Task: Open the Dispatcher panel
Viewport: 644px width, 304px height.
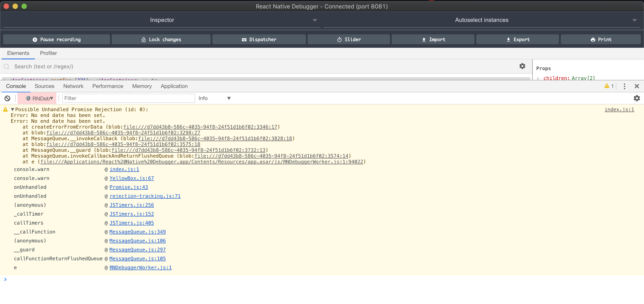Action: coord(259,39)
